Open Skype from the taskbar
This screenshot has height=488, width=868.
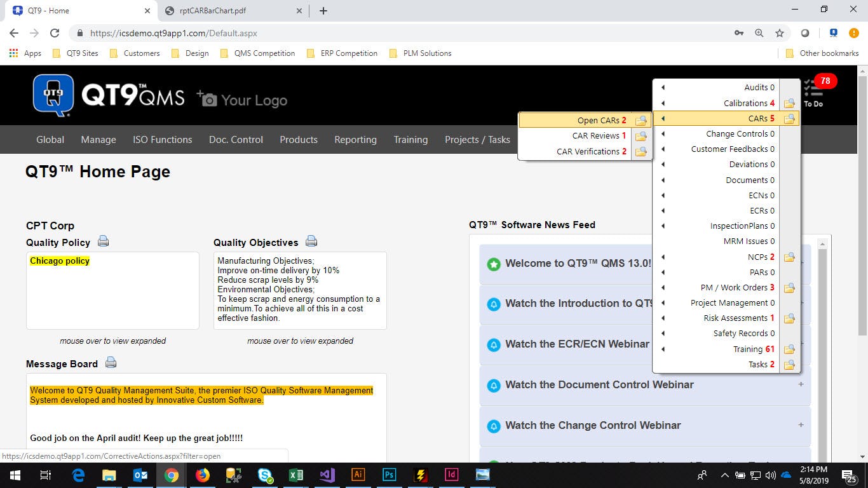tap(265, 475)
